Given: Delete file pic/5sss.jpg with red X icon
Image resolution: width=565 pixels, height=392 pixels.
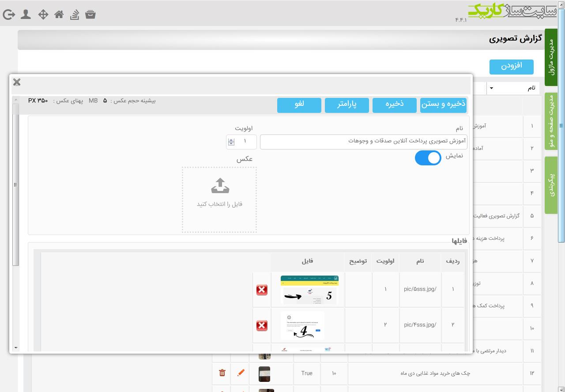Looking at the screenshot, I should 262,290.
